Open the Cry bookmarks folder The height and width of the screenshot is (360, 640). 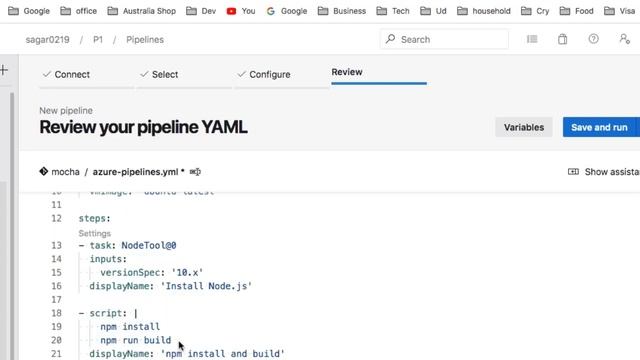(535, 11)
